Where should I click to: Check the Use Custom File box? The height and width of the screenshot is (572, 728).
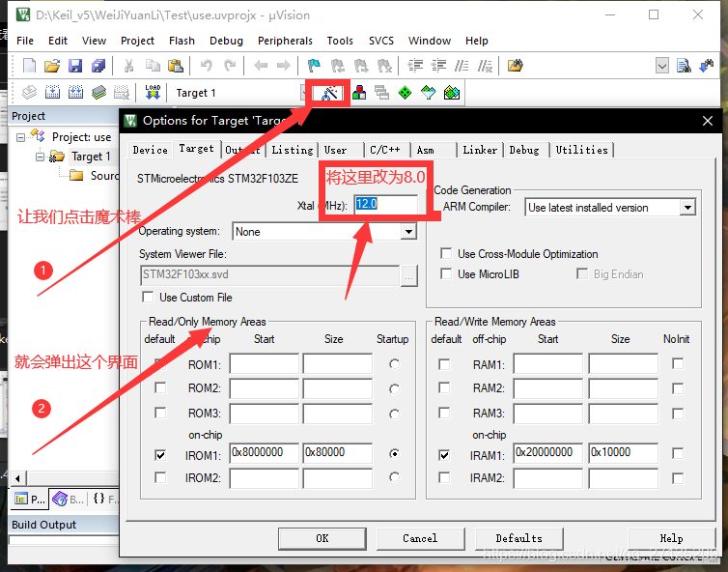148,297
